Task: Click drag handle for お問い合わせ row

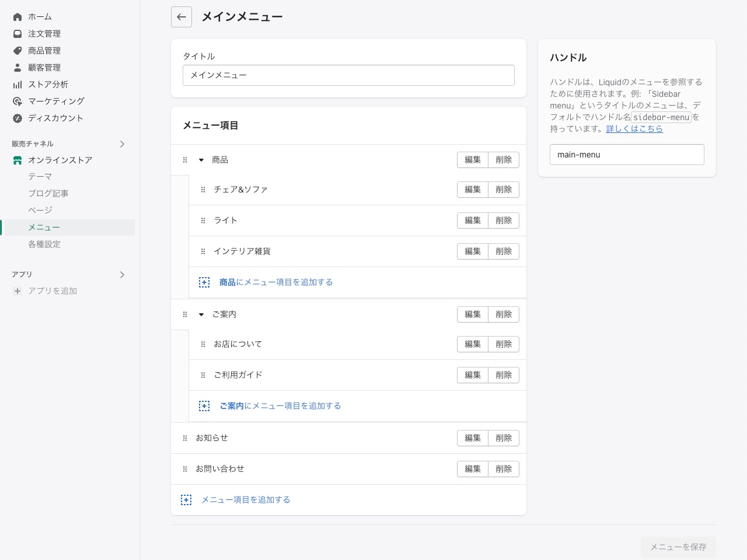Action: point(185,469)
